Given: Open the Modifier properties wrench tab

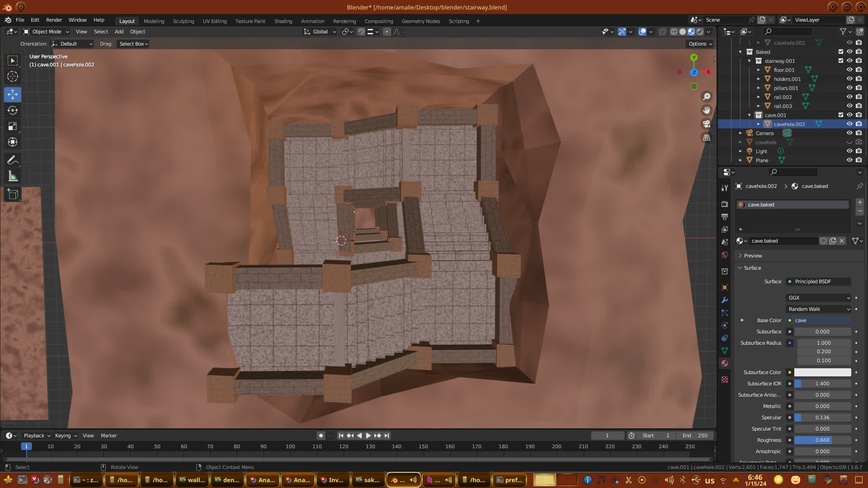Looking at the screenshot, I should click(x=725, y=300).
